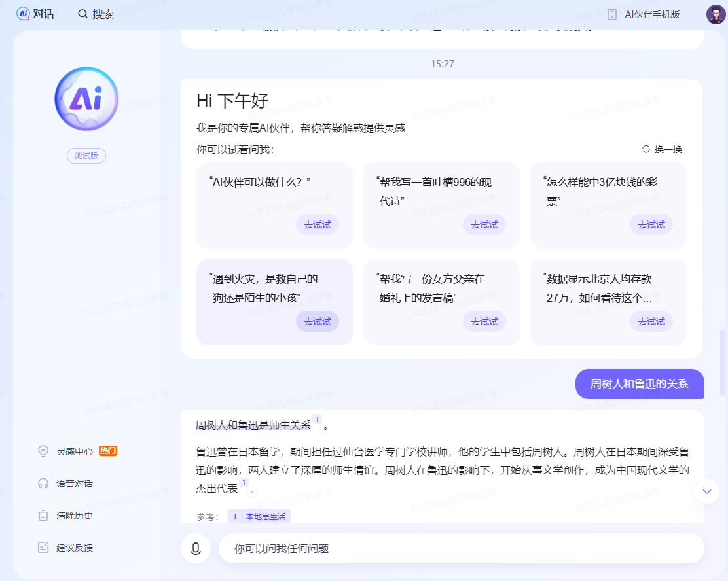Click the AI logo icon in top bar
Image resolution: width=728 pixels, height=581 pixels.
(23, 14)
